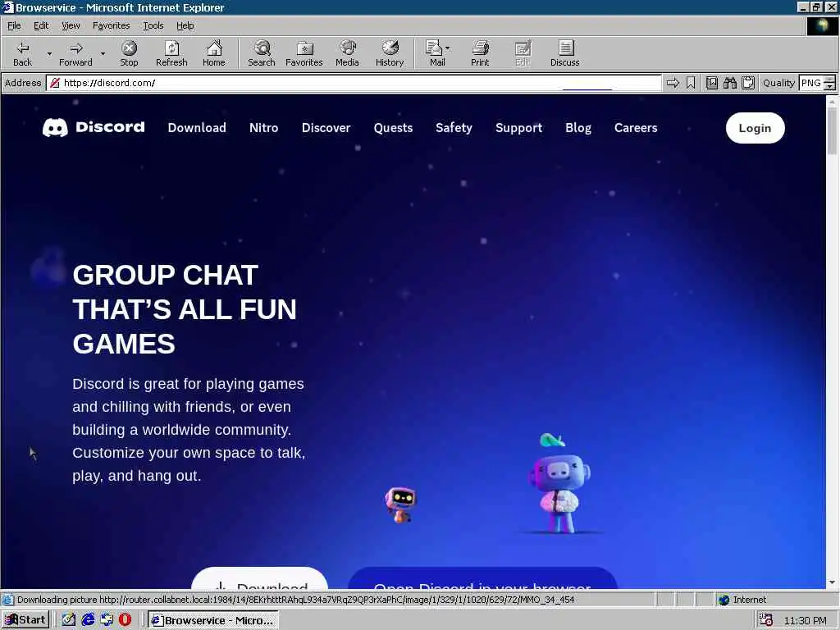Open the Edit menu
840x630 pixels.
[x=41, y=25]
